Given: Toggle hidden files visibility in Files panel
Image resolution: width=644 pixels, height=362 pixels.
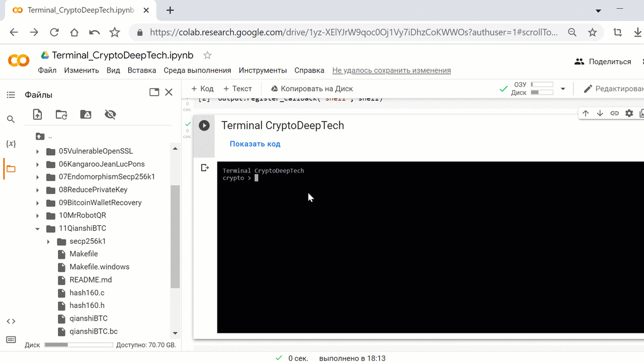Looking at the screenshot, I should coord(110,114).
